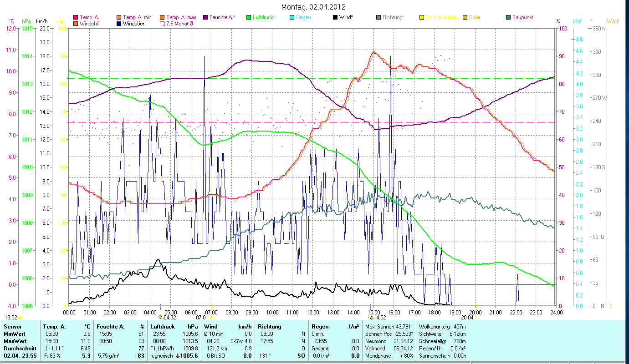Click the cyan Regen legend square

pyautogui.click(x=291, y=17)
